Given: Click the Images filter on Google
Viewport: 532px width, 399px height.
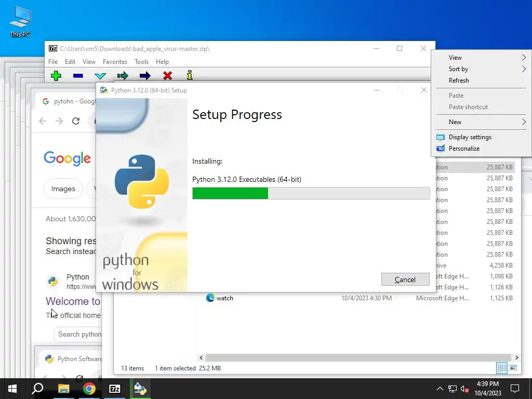Looking at the screenshot, I should pyautogui.click(x=63, y=189).
